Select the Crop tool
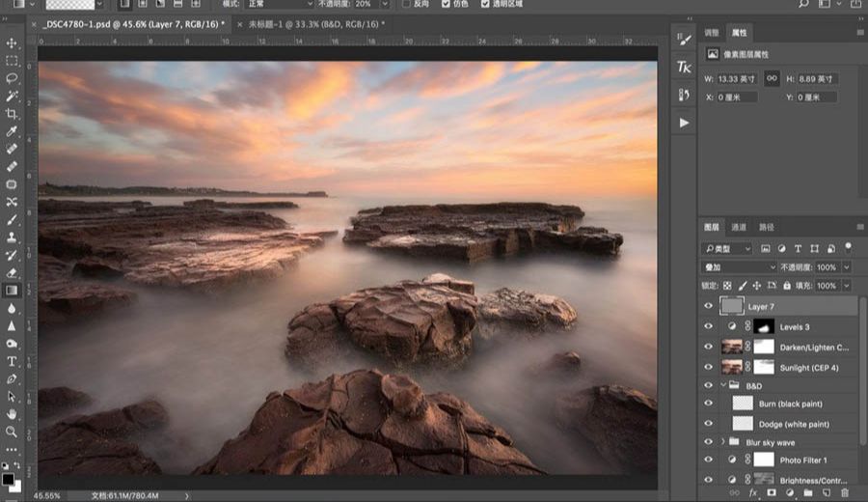 pos(11,114)
